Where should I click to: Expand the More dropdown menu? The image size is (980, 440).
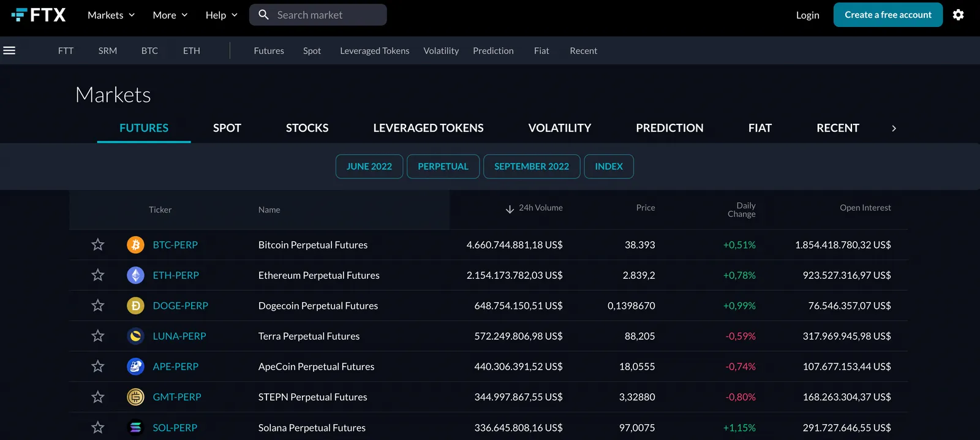170,15
